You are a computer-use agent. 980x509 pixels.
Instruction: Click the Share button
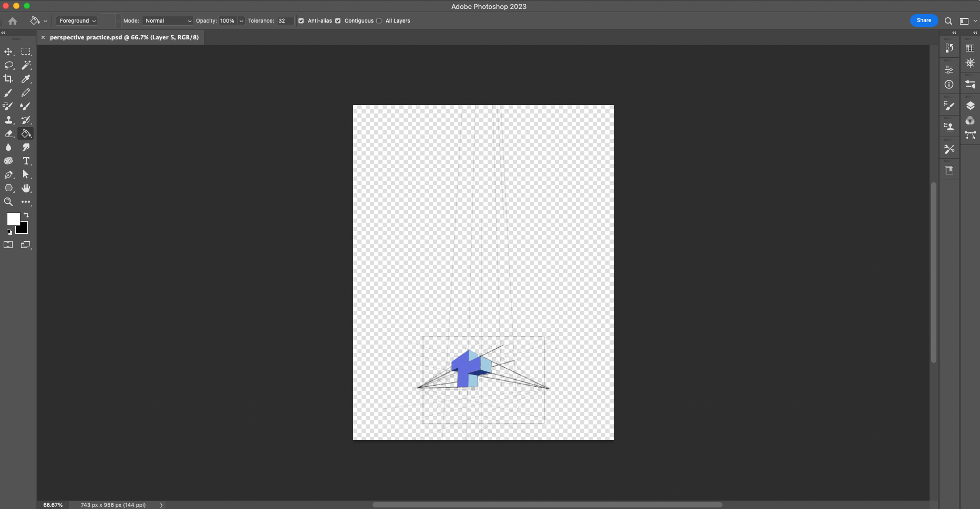pos(924,20)
